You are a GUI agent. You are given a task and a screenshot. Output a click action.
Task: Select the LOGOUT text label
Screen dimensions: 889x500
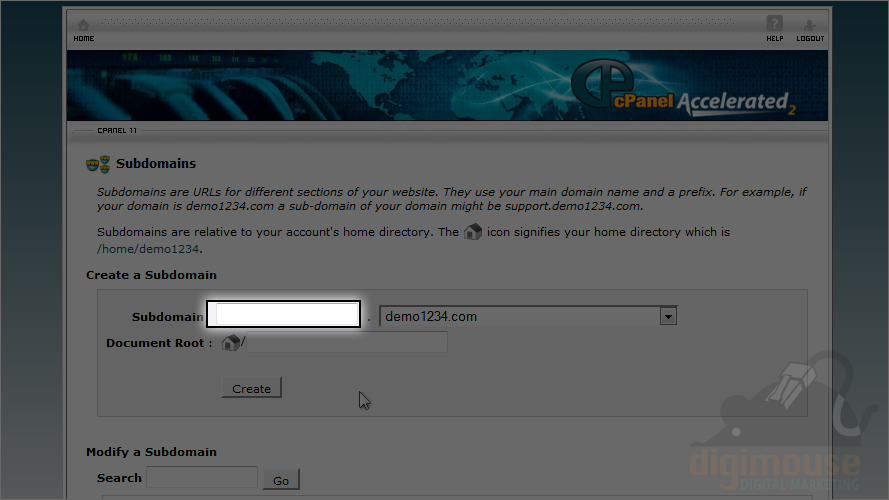810,39
